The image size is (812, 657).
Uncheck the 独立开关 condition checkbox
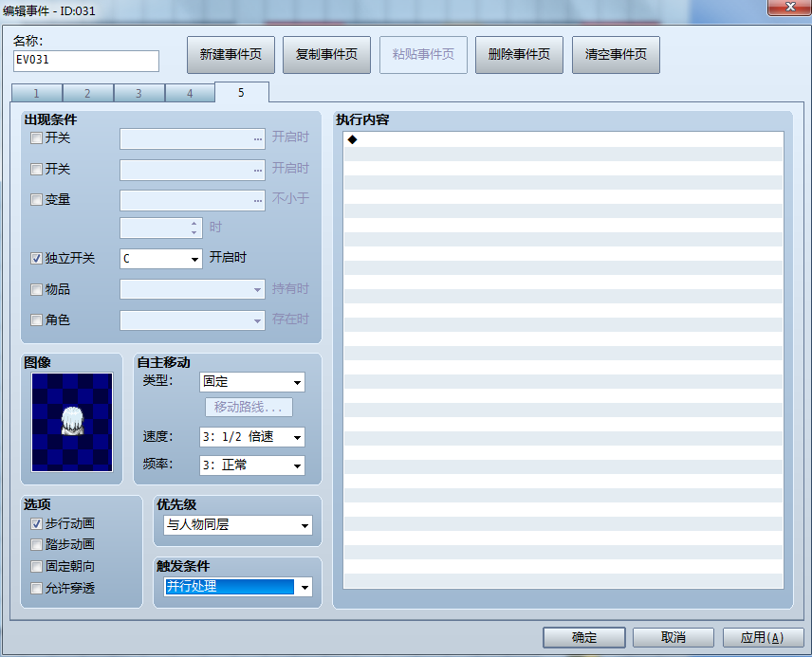[x=36, y=259]
